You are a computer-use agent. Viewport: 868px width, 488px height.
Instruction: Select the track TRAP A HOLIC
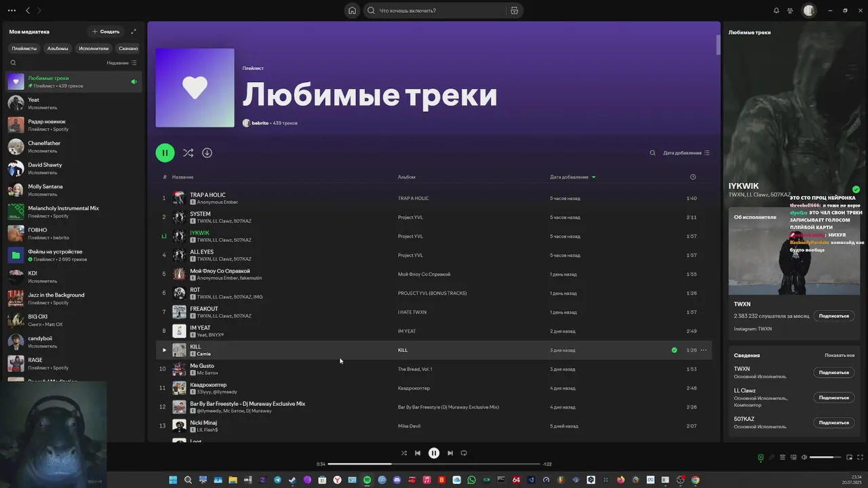pos(208,195)
